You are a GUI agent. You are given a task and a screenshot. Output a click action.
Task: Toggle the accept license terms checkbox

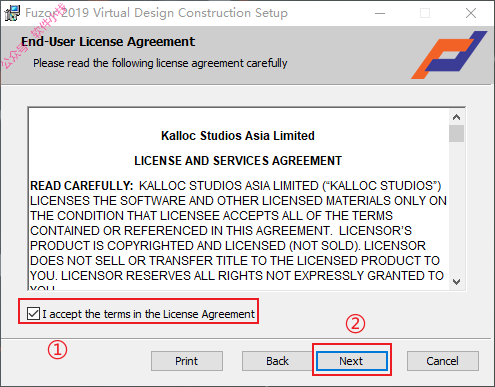pos(33,314)
